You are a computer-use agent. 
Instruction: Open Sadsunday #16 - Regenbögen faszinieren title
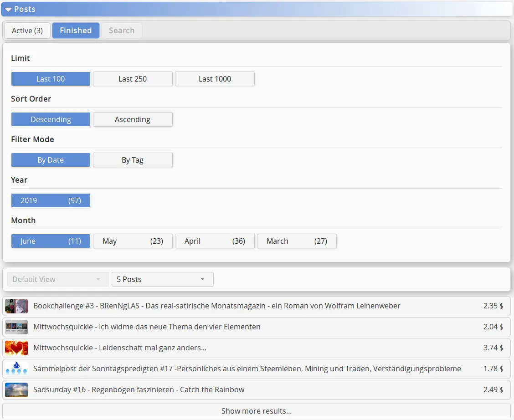pos(139,390)
